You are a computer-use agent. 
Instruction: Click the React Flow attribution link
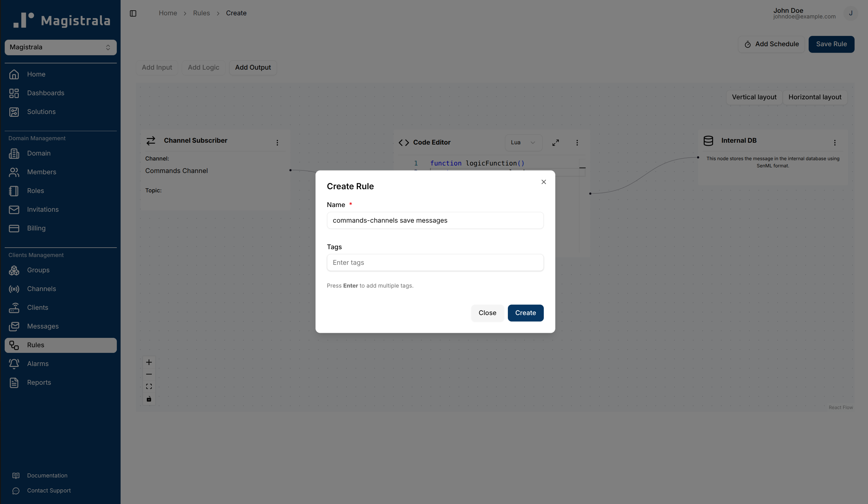click(x=841, y=408)
